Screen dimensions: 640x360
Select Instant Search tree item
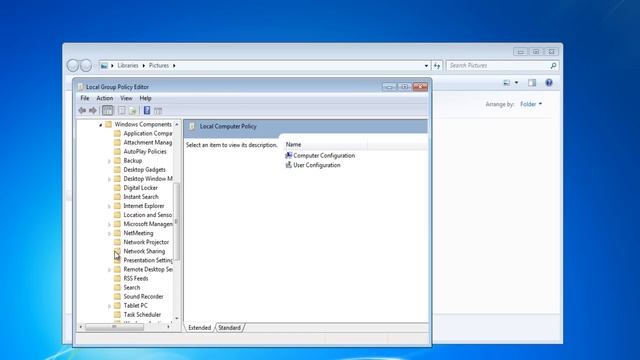pyautogui.click(x=141, y=197)
